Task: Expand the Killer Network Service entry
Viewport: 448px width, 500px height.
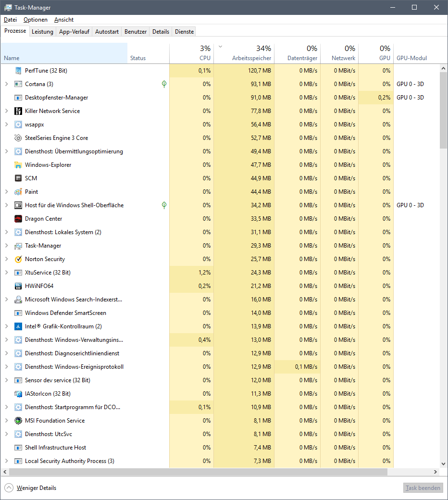Action: click(x=6, y=111)
